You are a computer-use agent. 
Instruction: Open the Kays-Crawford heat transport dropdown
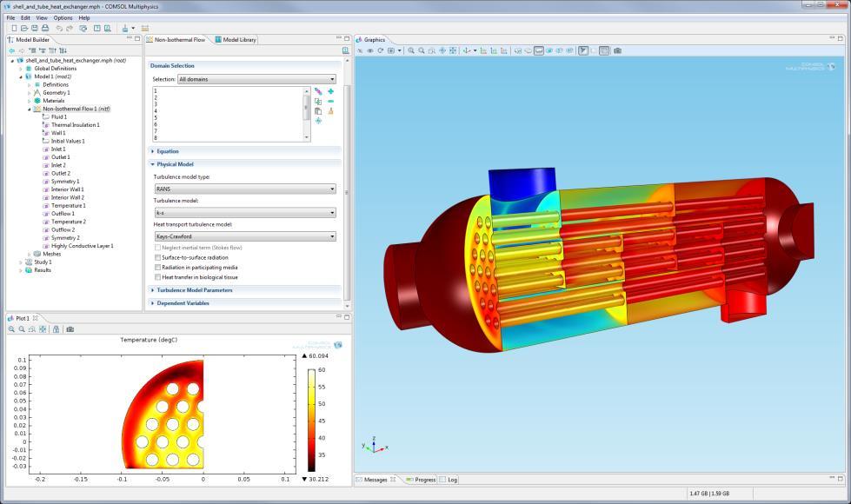[x=245, y=236]
